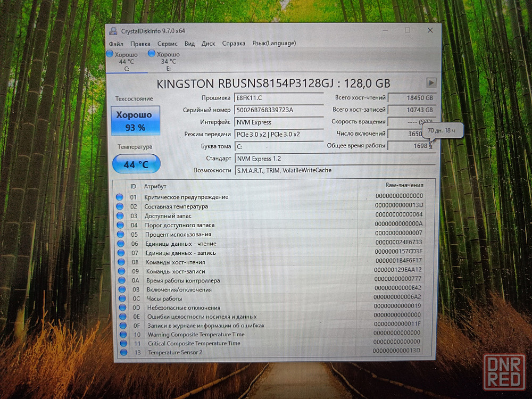Select the Процент использования attribute text
Viewport: 532px width, 399px height.
(178, 235)
